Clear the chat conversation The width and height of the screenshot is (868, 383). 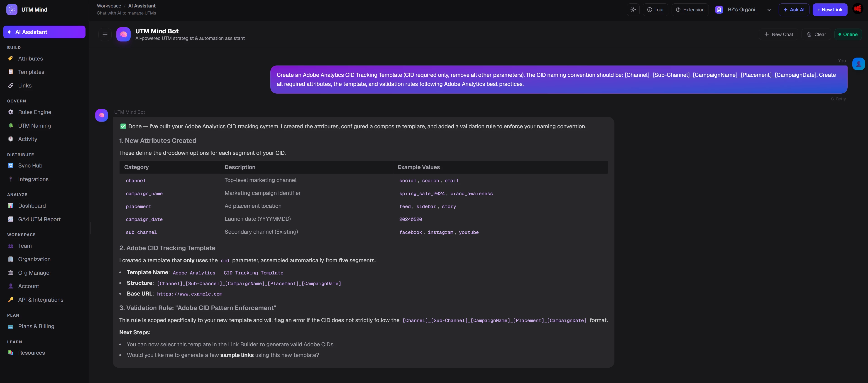(816, 34)
